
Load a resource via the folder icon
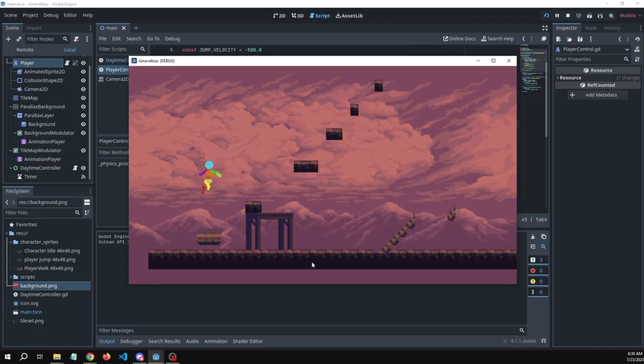[x=569, y=39]
